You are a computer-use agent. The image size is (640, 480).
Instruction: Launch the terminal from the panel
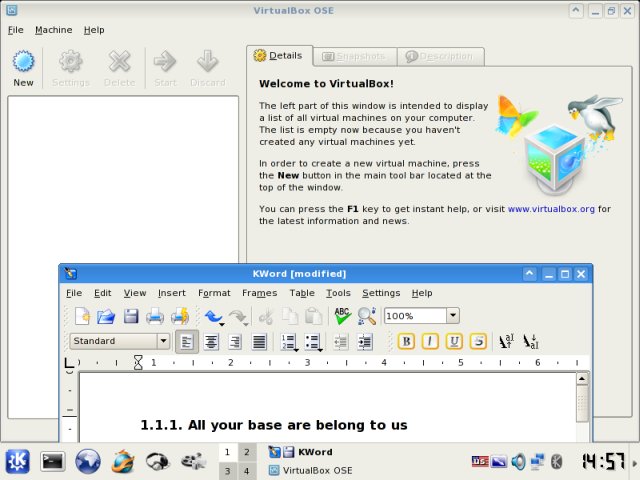[53, 462]
